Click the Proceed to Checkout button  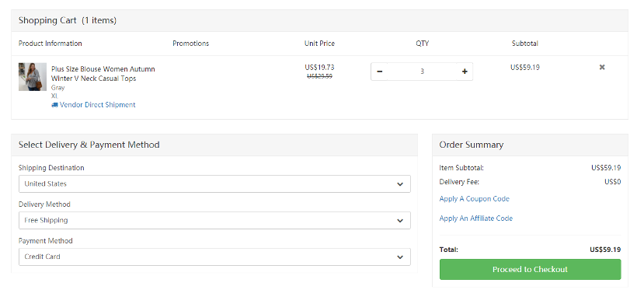tap(530, 270)
